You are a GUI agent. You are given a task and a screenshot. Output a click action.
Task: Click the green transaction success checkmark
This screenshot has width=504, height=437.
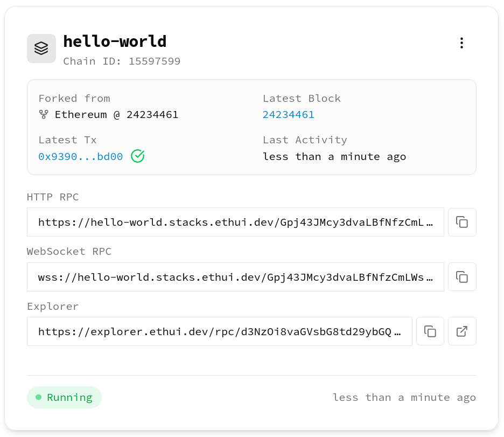[138, 156]
